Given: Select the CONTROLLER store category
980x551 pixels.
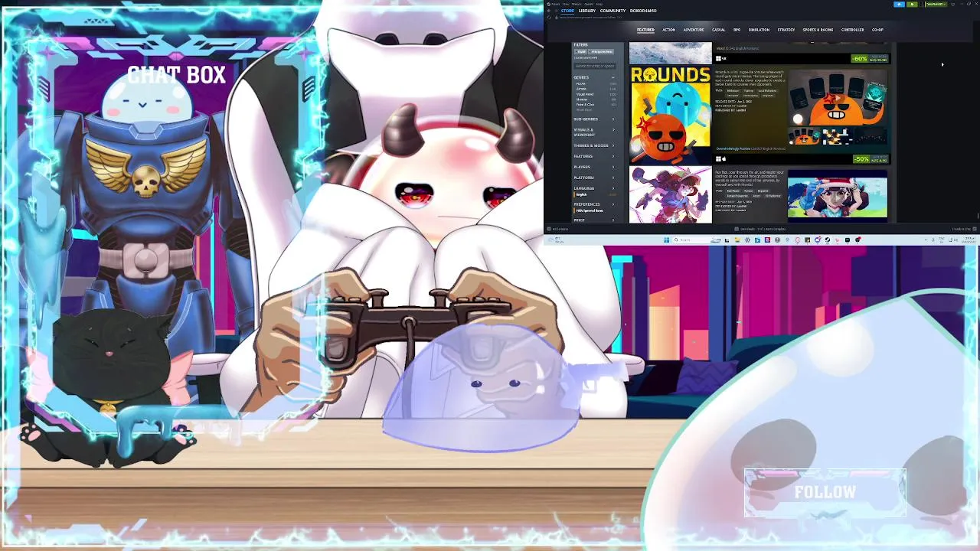Looking at the screenshot, I should (852, 30).
